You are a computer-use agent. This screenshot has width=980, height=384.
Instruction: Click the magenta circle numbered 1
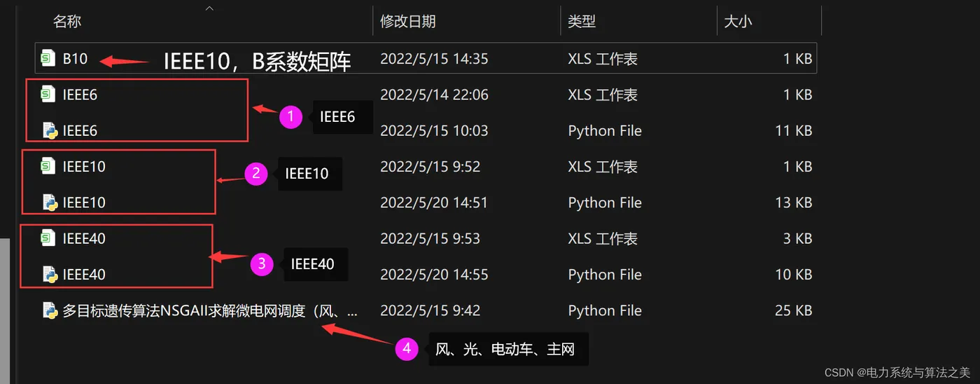(x=290, y=117)
